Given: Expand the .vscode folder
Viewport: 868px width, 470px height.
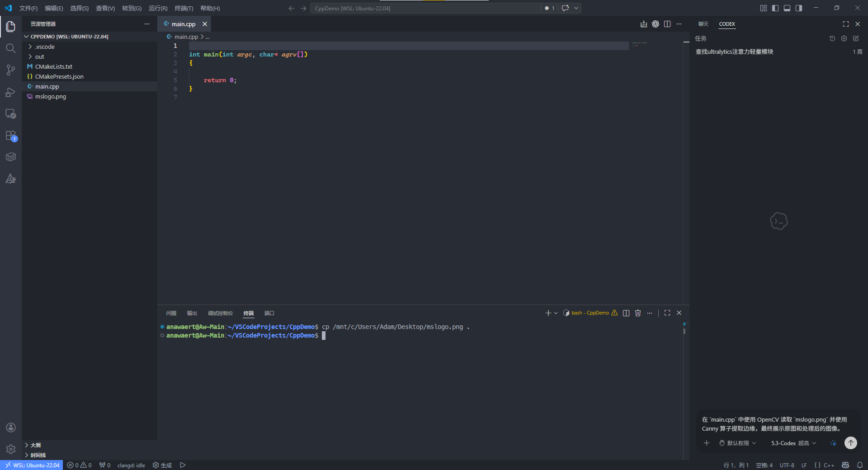Looking at the screenshot, I should pos(45,47).
